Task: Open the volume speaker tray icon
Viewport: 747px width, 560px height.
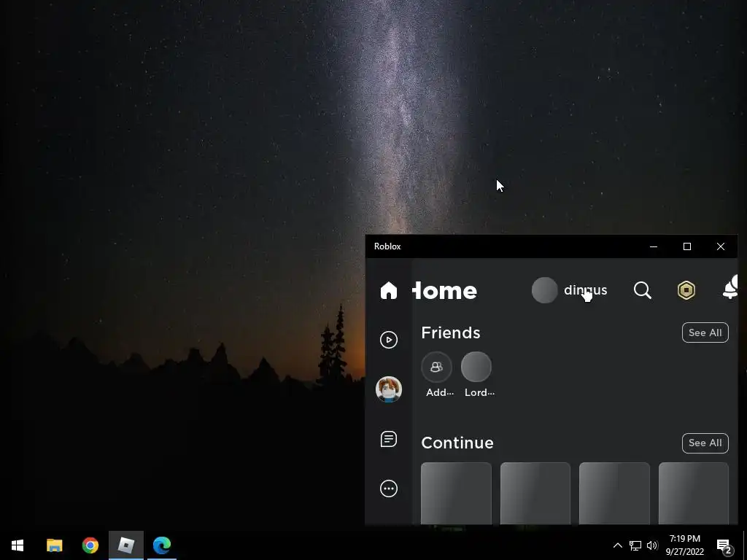Action: pos(652,545)
